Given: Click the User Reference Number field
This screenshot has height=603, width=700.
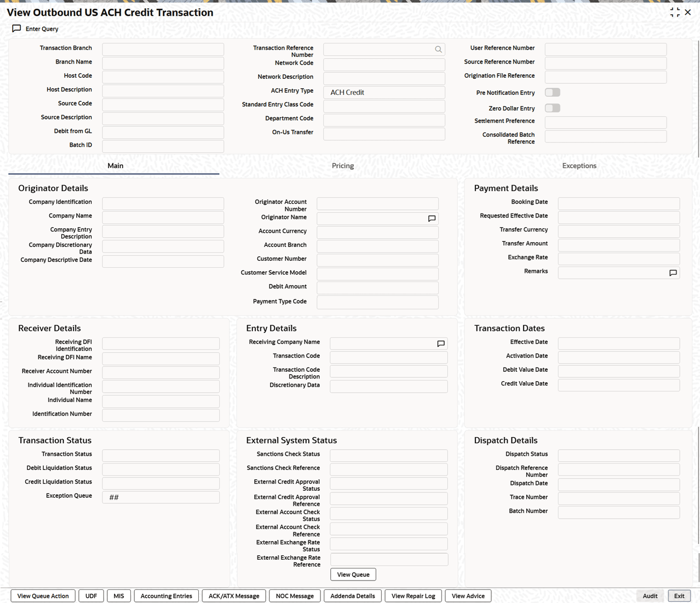Looking at the screenshot, I should tap(605, 49).
